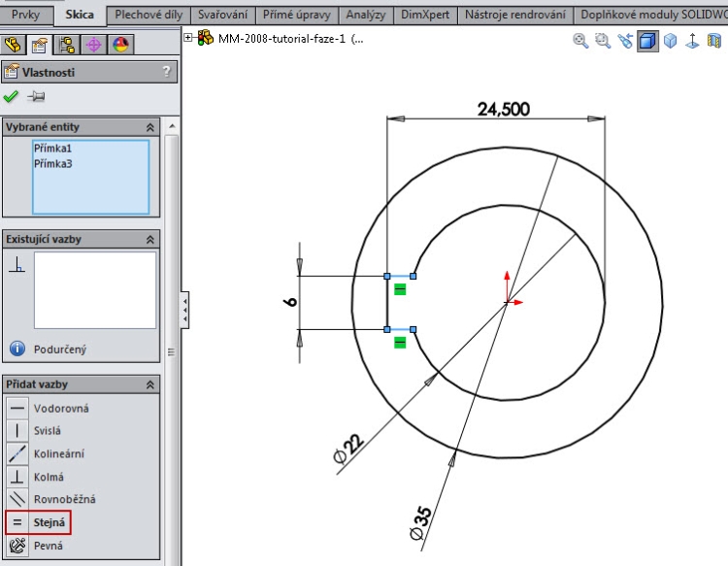
Task: Collapse the Přidat vazby section
Action: (149, 384)
